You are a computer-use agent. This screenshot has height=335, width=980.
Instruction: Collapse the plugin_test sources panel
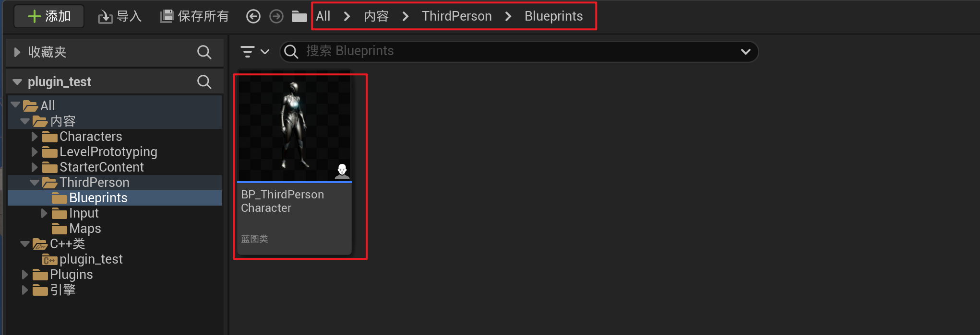pos(17,82)
